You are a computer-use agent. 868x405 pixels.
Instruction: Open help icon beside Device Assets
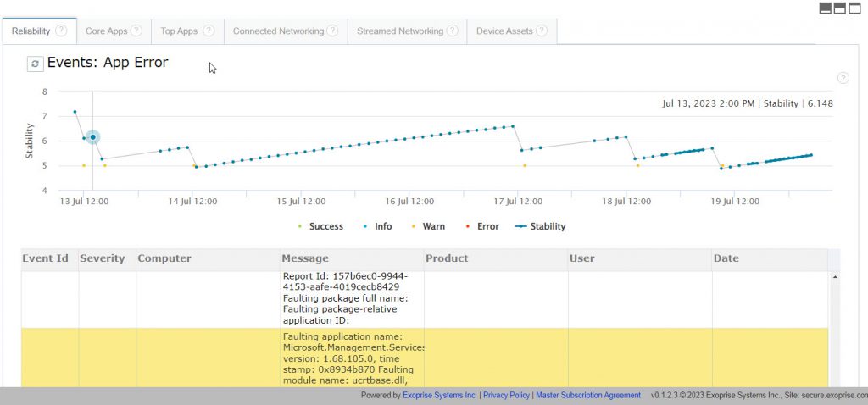coord(542,31)
